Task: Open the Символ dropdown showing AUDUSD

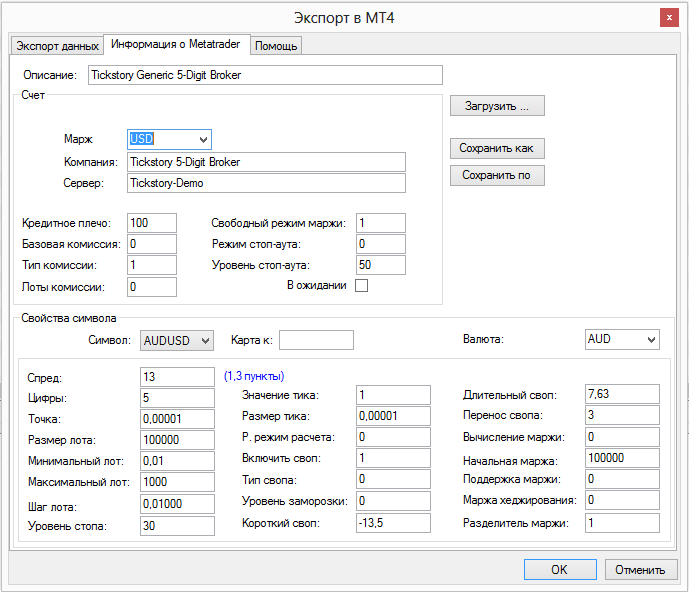Action: pos(177,341)
